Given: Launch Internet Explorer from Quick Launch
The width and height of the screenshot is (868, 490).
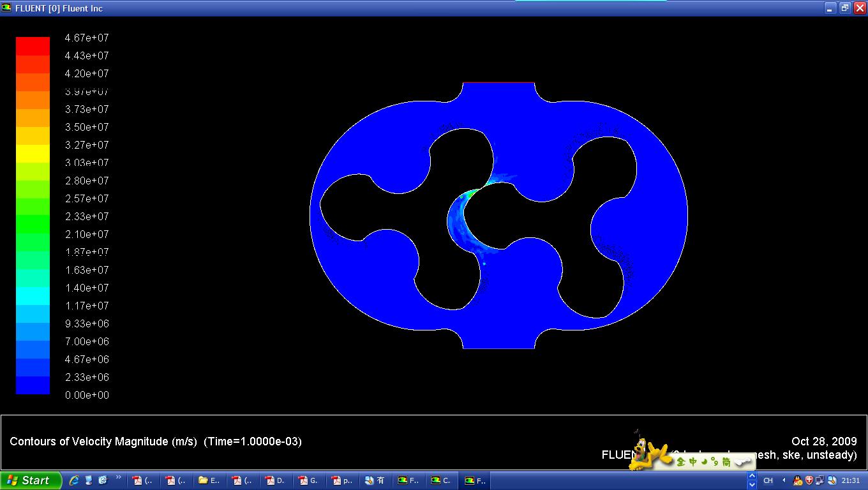Looking at the screenshot, I should click(75, 480).
